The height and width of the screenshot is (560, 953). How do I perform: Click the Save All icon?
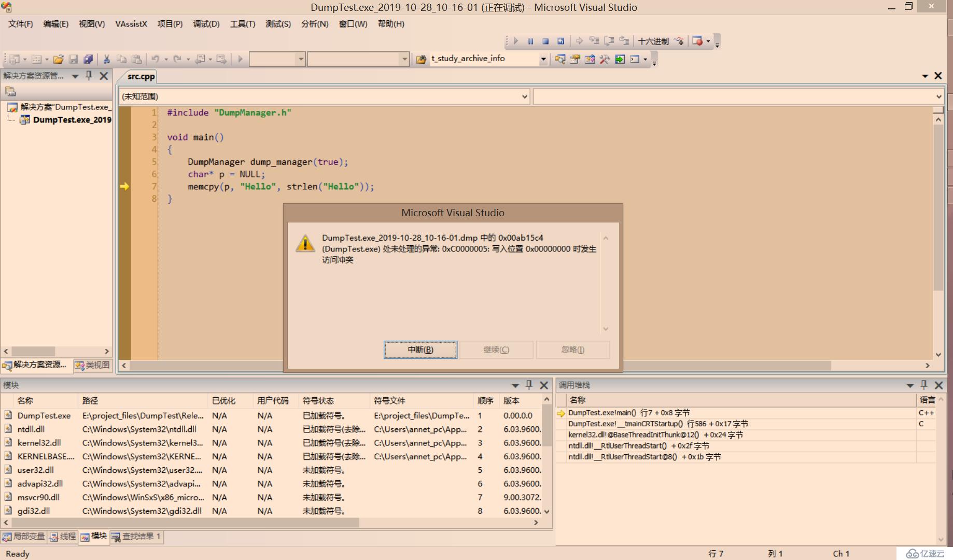coord(88,59)
